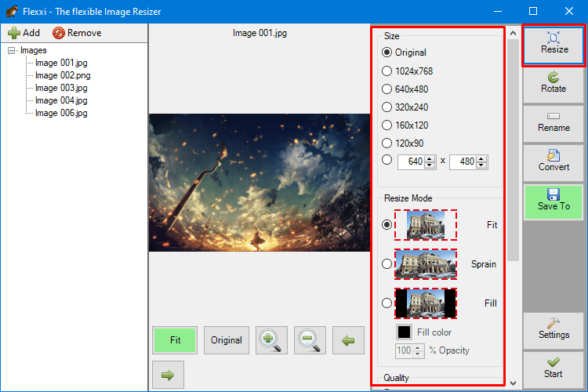This screenshot has width=588, height=392.
Task: Start processing with the Start button
Action: (x=554, y=369)
